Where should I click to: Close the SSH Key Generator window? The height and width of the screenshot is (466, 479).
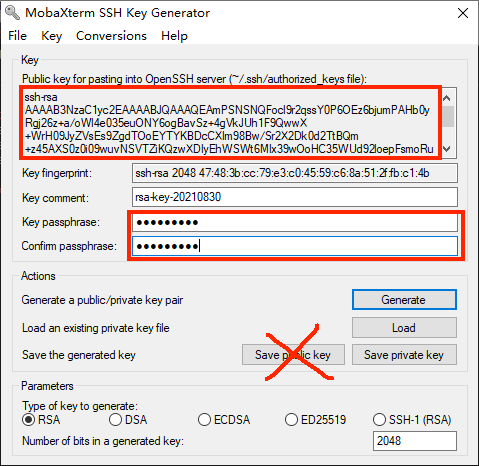(463, 13)
